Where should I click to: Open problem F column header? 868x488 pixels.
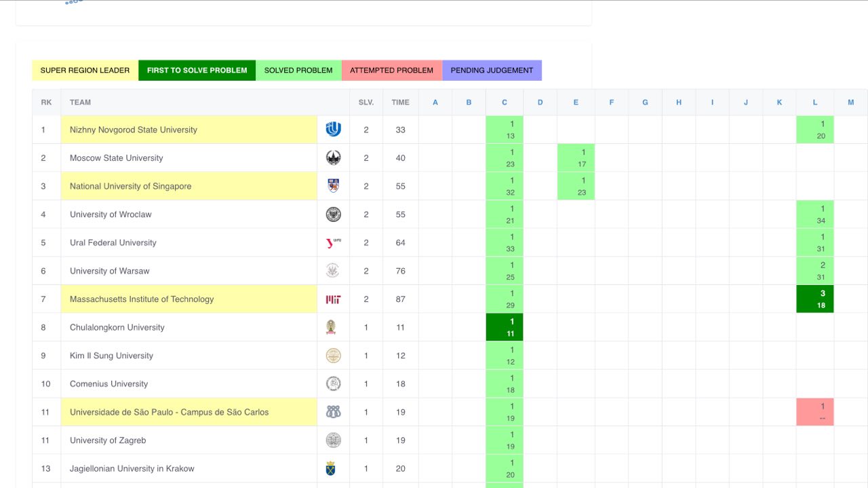pyautogui.click(x=612, y=102)
